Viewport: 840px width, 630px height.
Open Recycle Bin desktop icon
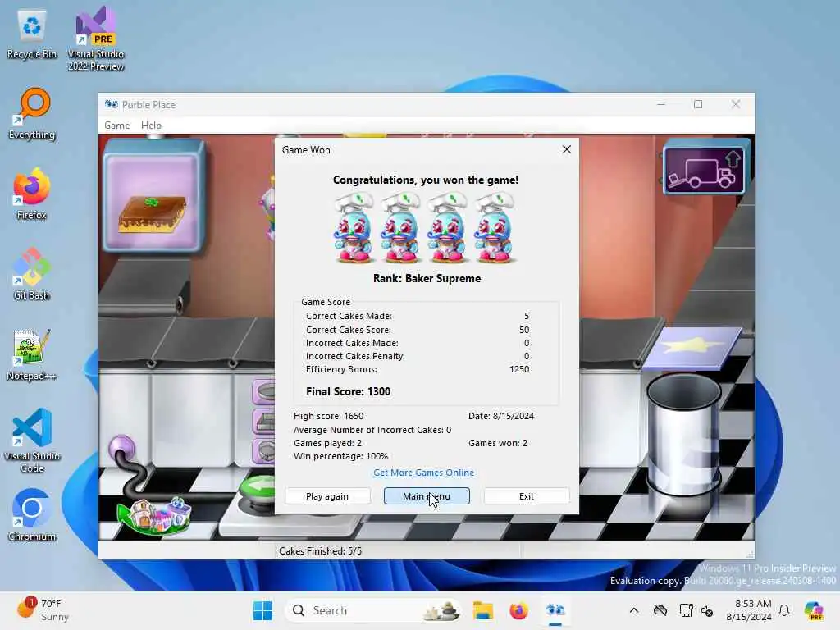(32, 34)
